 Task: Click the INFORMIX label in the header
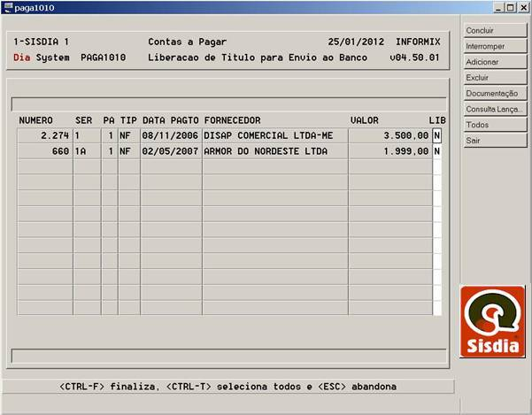(x=418, y=42)
